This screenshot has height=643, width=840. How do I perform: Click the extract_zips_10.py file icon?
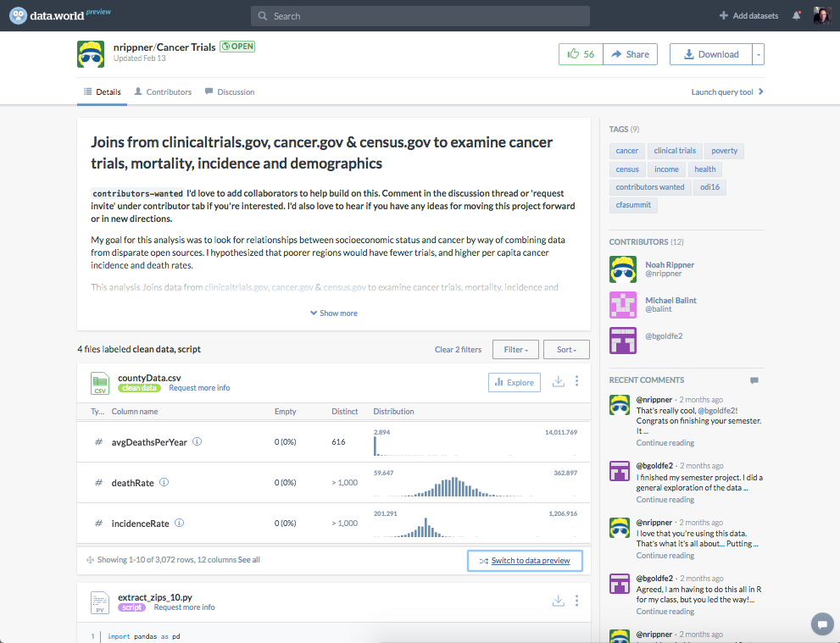click(x=100, y=603)
